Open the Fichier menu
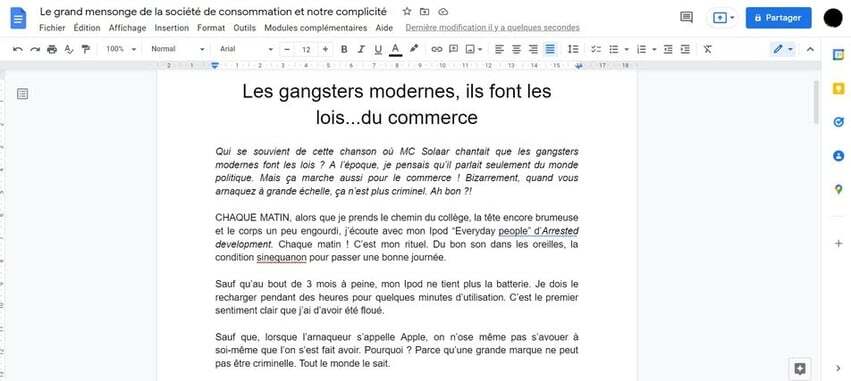 (52, 28)
